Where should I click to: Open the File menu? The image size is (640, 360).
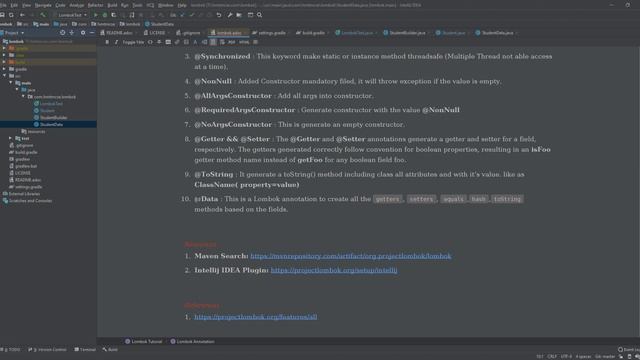(x=3, y=5)
